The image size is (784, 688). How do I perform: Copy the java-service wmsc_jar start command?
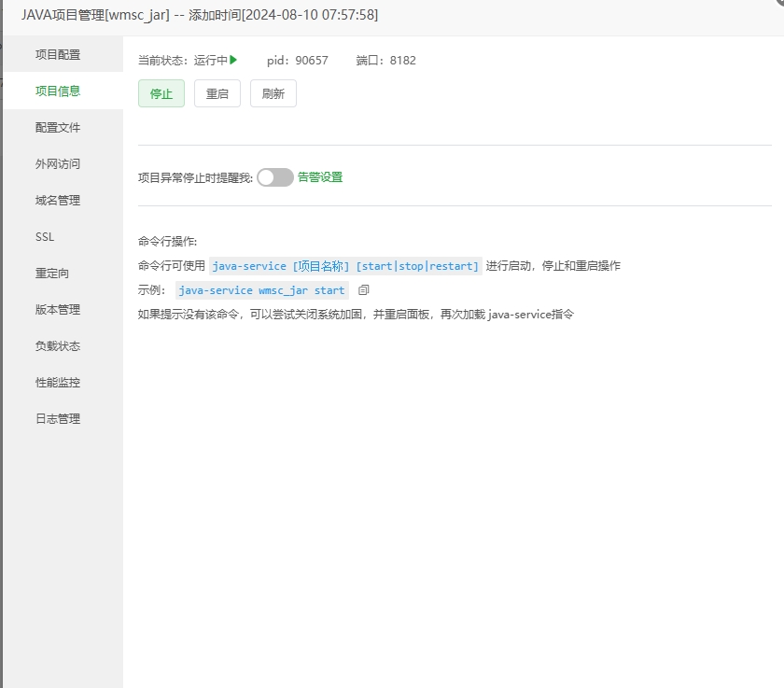(363, 290)
